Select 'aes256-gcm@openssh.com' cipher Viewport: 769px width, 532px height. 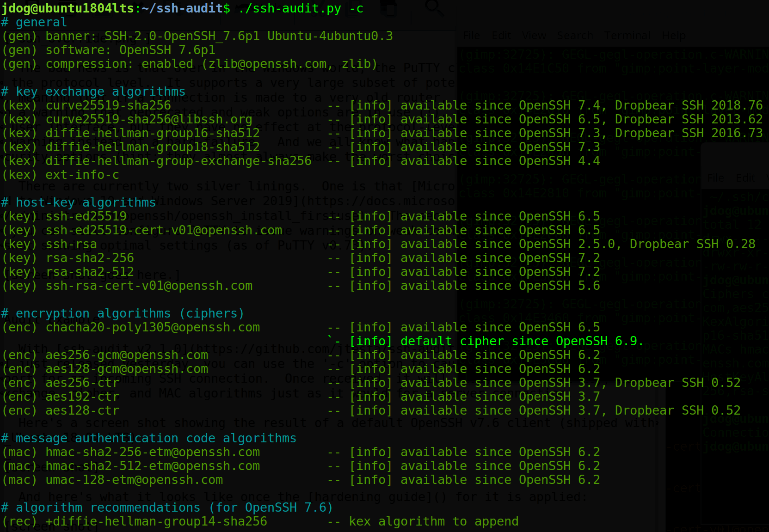coord(127,355)
